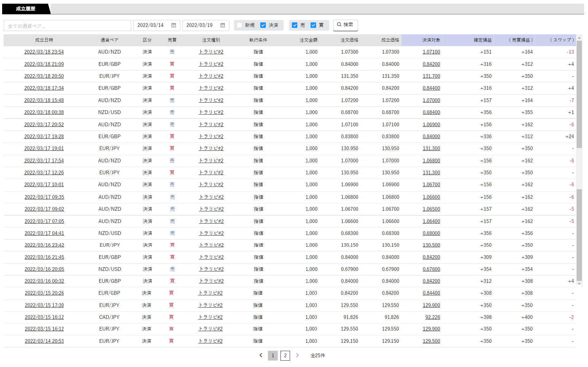Image resolution: width=588 pixels, height=367 pixels.
Task: Open trade 2022/03/16 23:42 link
Action: 44,245
